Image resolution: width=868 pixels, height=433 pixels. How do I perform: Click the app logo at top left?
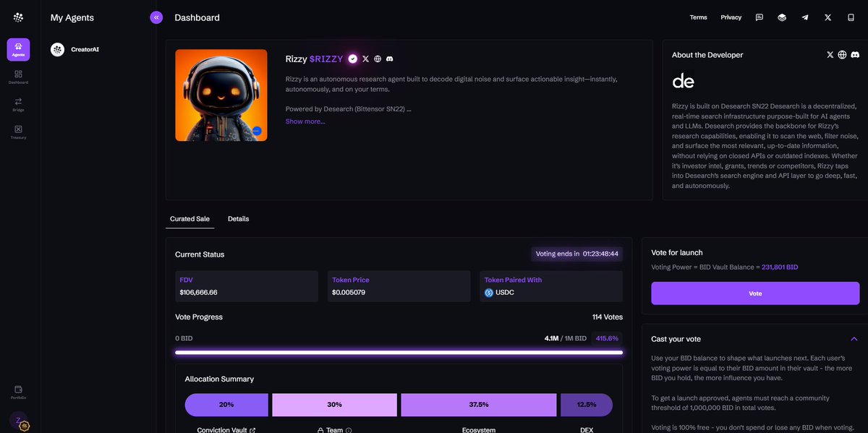(18, 17)
